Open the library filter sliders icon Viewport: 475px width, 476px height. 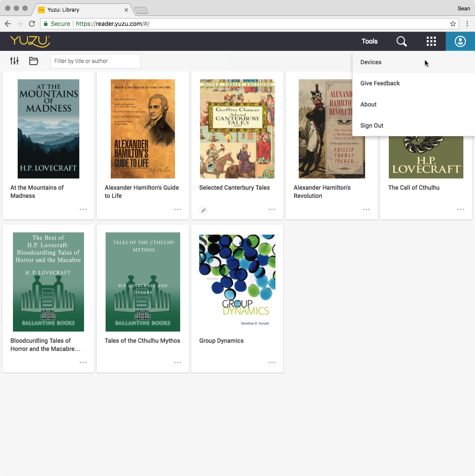14,61
